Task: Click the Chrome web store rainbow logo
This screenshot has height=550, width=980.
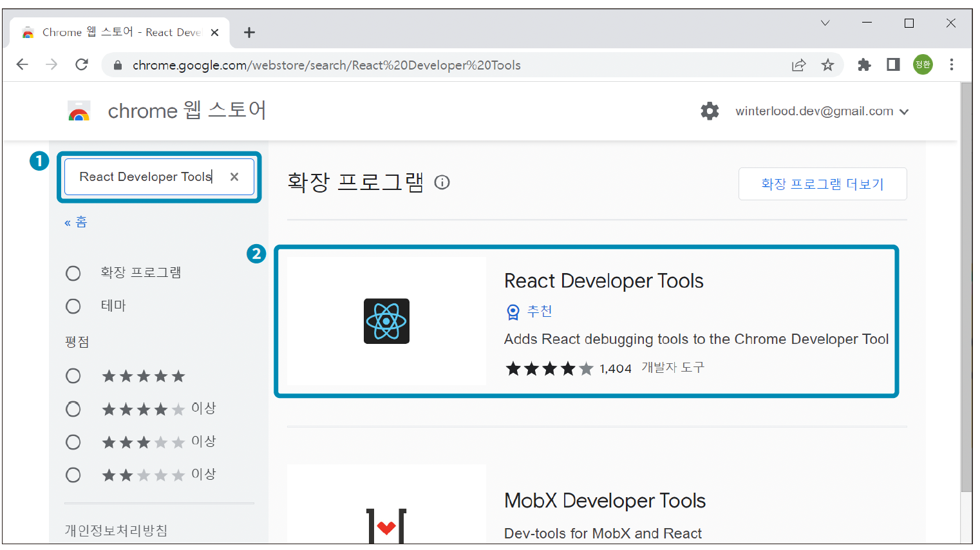Action: click(x=79, y=111)
